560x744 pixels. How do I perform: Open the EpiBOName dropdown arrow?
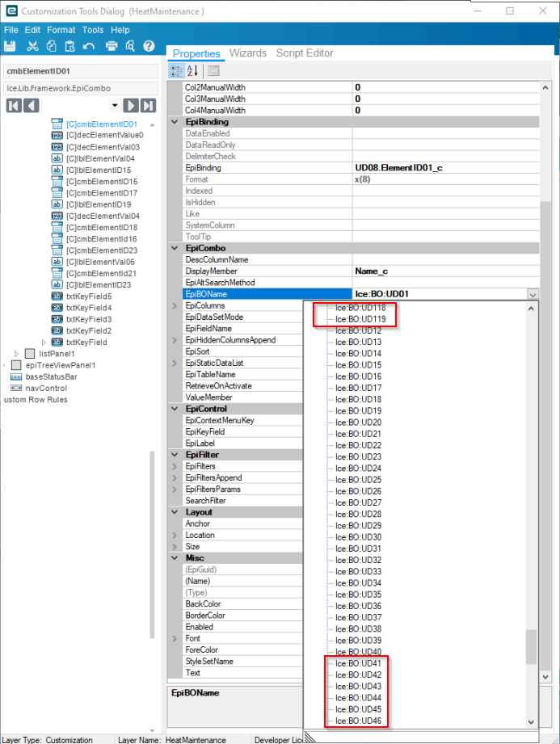[533, 294]
